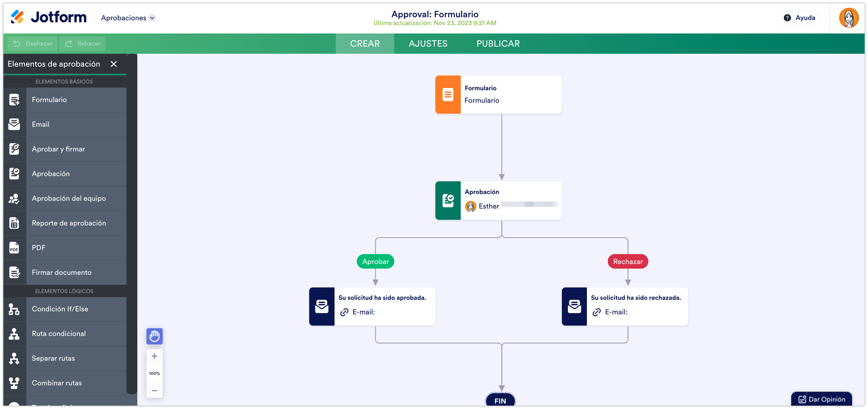
Task: Click the Reporte de aprobación icon
Action: click(x=14, y=223)
